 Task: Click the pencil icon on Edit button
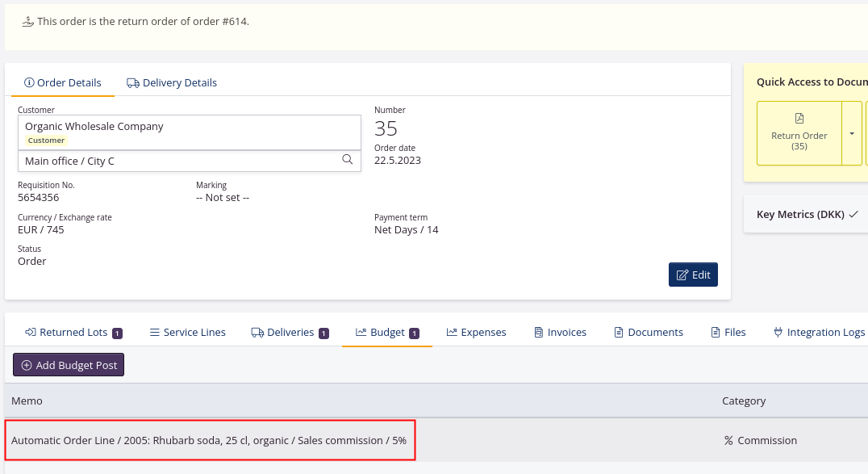pos(682,275)
